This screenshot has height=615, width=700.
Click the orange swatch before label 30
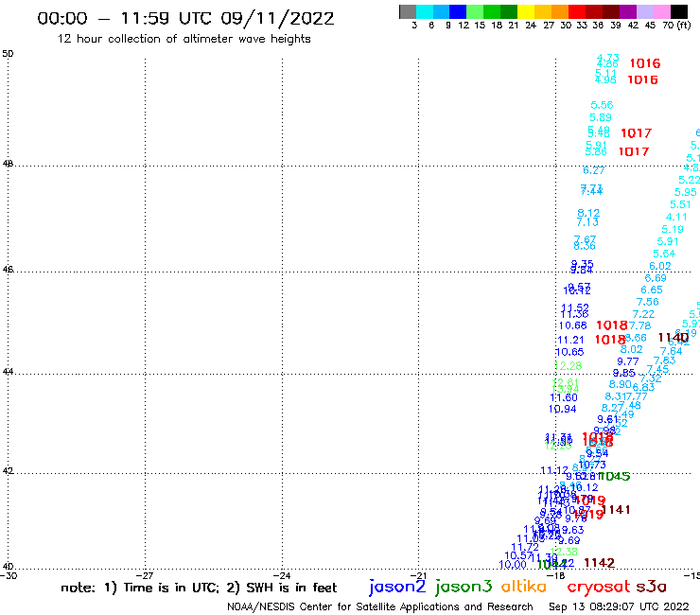coord(560,11)
